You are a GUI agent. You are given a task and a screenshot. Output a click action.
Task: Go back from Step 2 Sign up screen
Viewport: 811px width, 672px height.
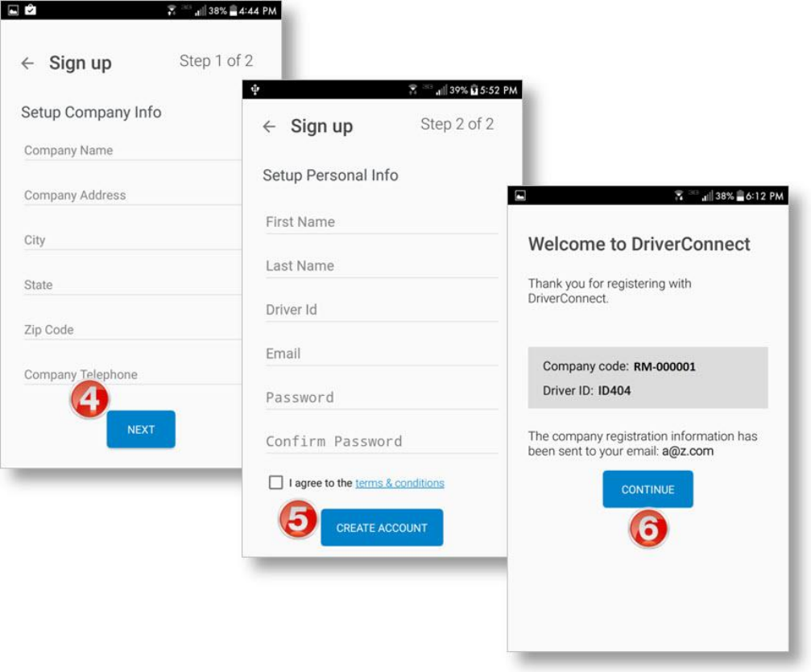(269, 126)
